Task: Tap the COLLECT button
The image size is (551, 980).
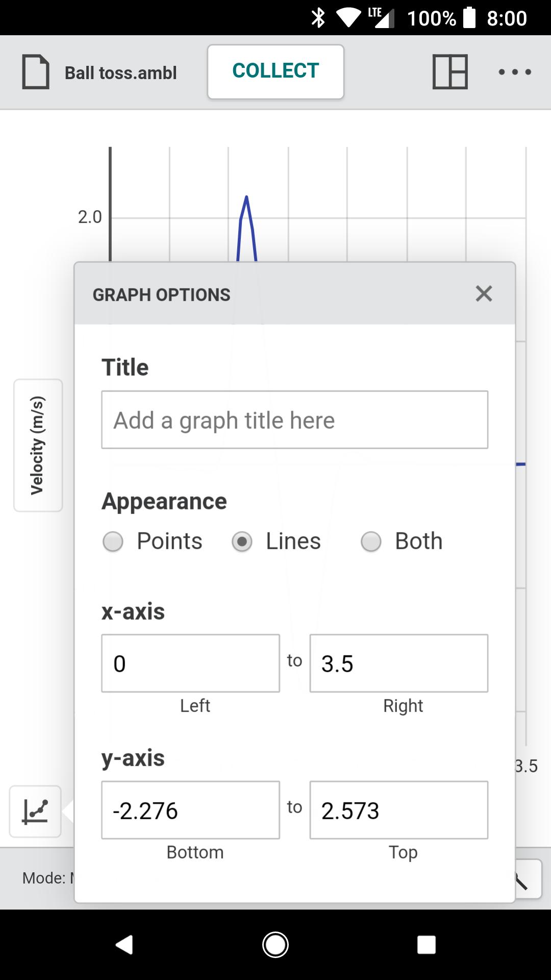Action: [275, 71]
